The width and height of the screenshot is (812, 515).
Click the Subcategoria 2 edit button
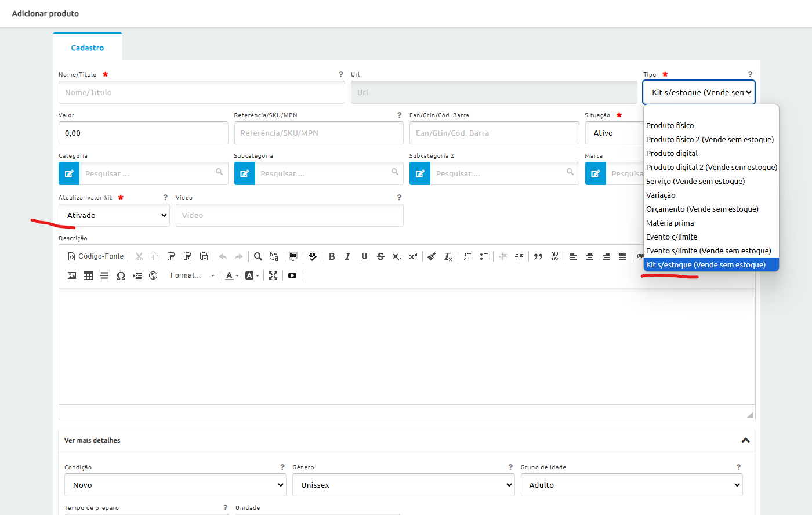420,173
